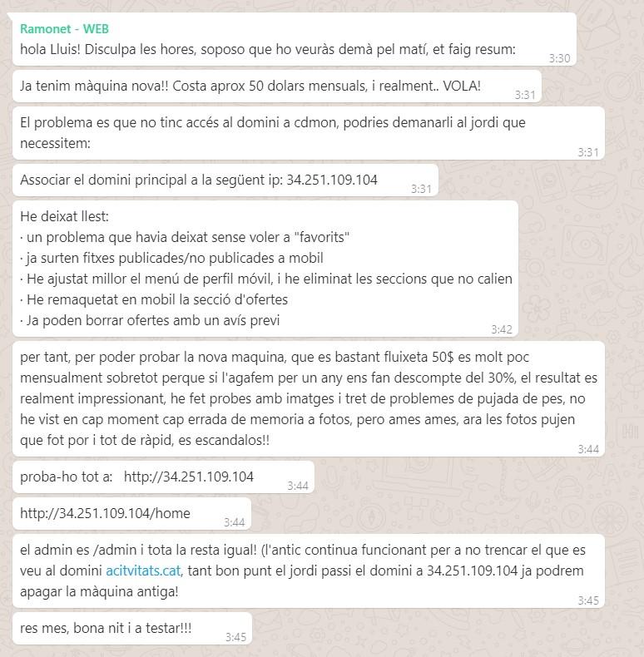Click the text 'un problema que havia deixat' line

[185, 237]
